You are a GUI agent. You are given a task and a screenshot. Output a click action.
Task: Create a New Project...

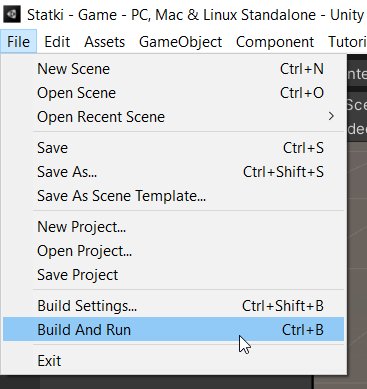(x=173, y=227)
